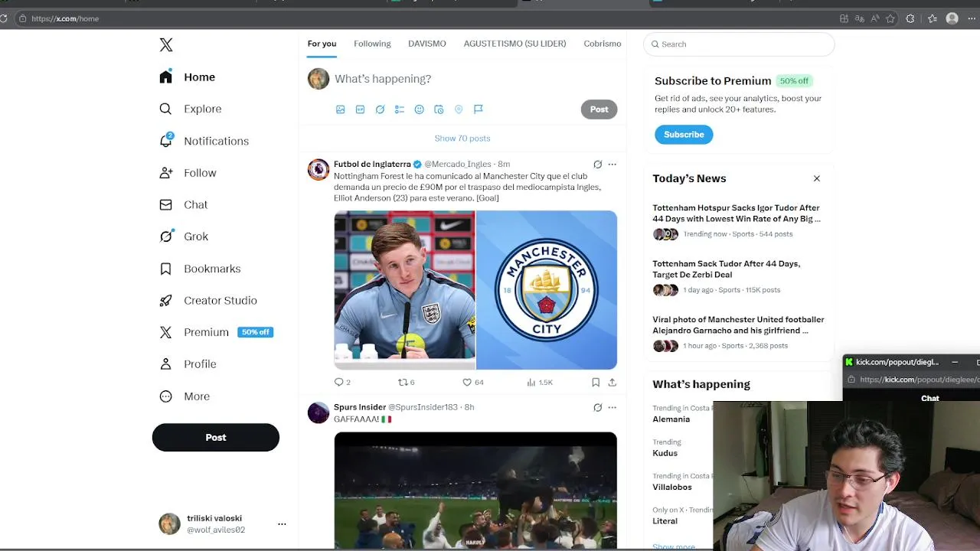The image size is (980, 551).
Task: Open Villalobos trending topic
Action: click(672, 487)
